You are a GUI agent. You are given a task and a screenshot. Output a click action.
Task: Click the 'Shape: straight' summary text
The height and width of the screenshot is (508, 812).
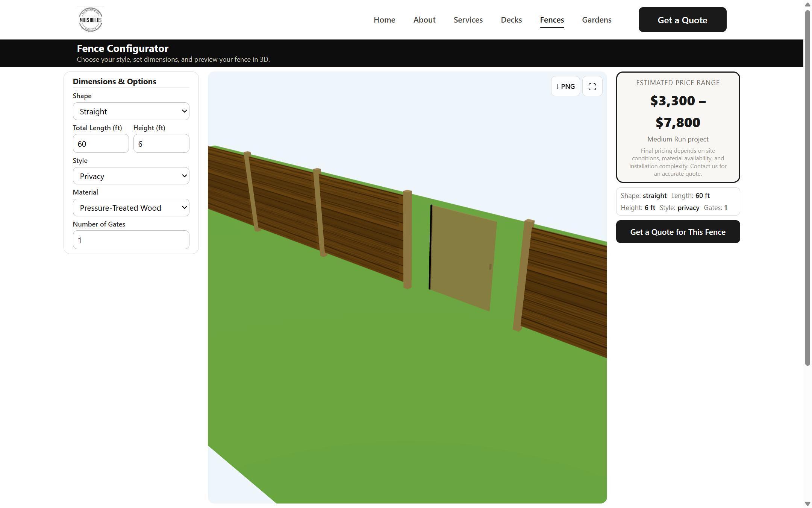(644, 196)
